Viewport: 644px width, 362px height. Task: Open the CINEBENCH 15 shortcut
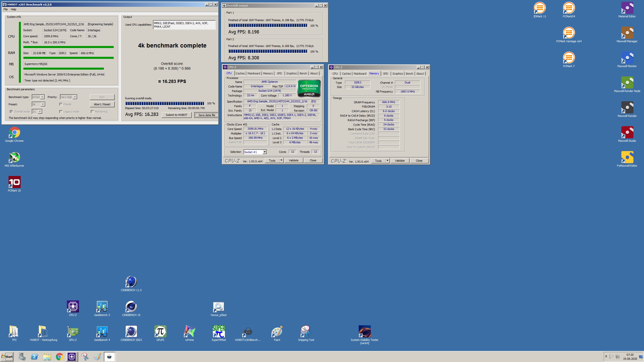pos(131,309)
